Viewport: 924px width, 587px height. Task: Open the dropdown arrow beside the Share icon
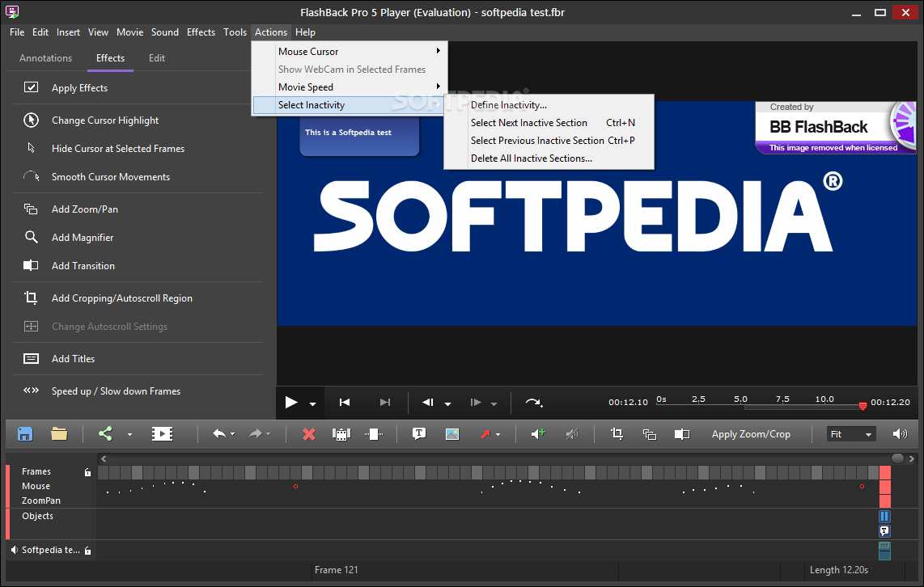click(129, 435)
